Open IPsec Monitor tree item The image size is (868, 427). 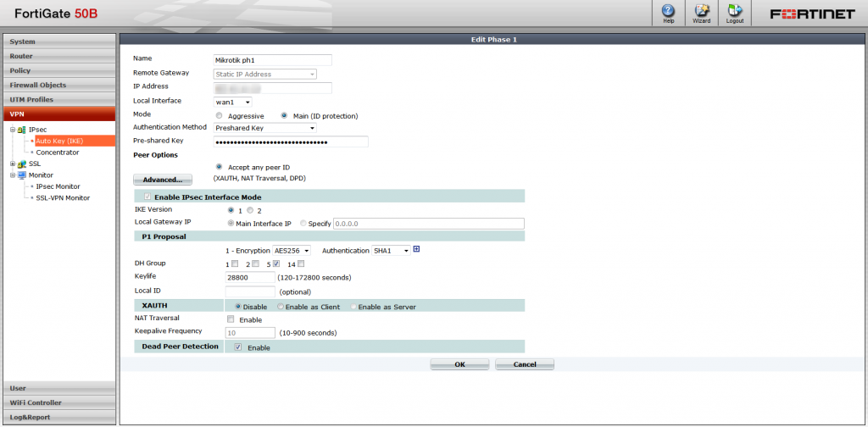[58, 186]
